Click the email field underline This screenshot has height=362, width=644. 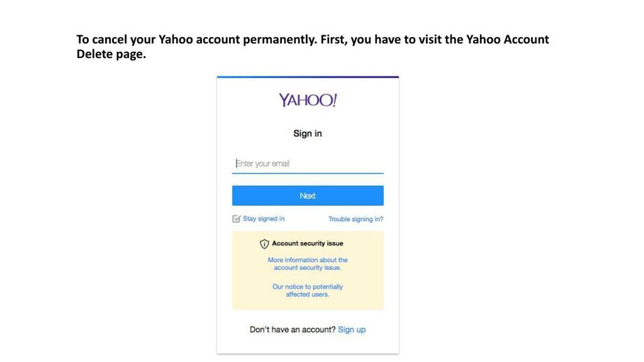tap(308, 173)
